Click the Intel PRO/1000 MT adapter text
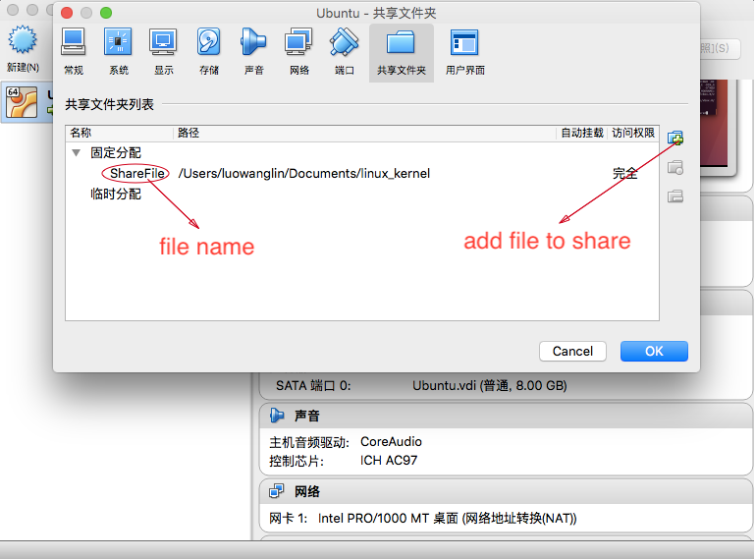This screenshot has width=756, height=559. tap(447, 519)
